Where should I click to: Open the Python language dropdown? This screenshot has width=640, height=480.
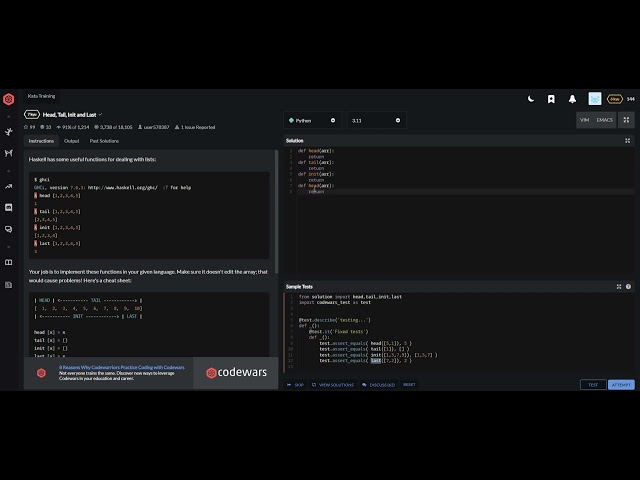click(x=312, y=120)
